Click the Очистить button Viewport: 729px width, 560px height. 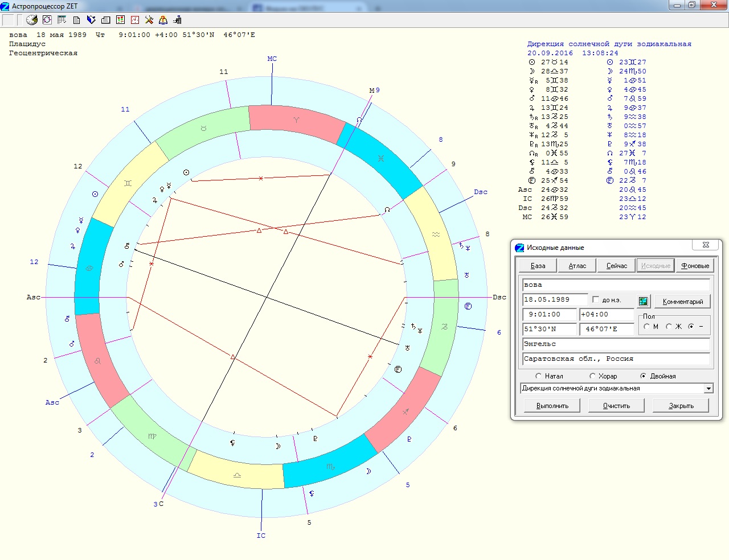(x=616, y=406)
